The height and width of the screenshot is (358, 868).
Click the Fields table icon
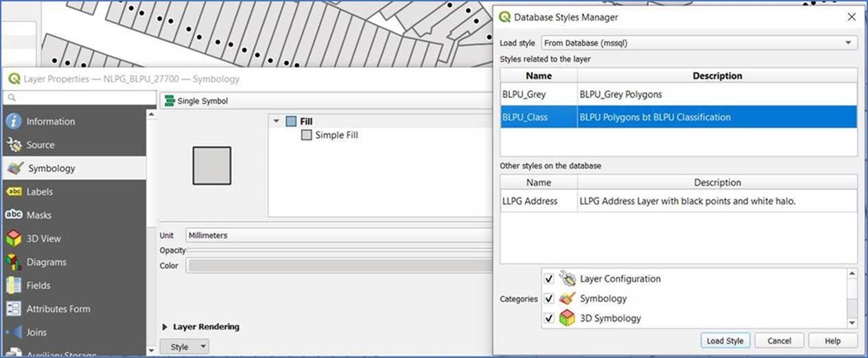coord(14,285)
